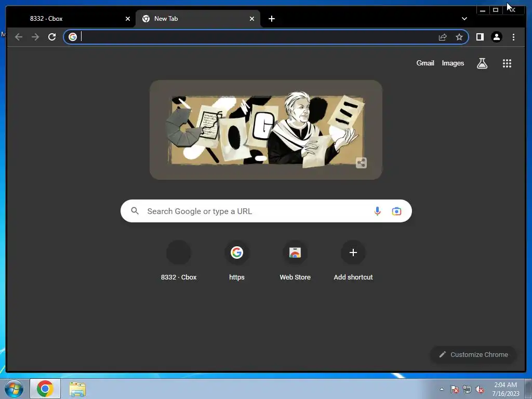Click the Chrome taskbar icon

(45, 389)
